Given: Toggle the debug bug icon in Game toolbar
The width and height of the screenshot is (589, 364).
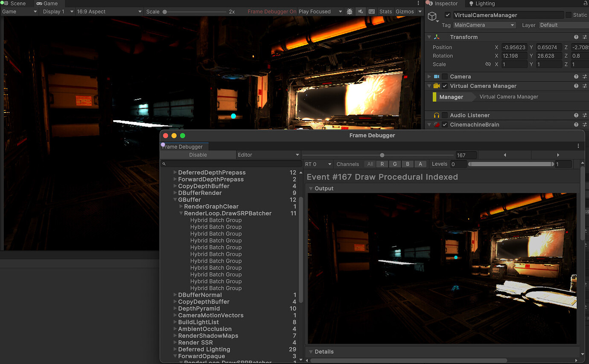Looking at the screenshot, I should 350,12.
